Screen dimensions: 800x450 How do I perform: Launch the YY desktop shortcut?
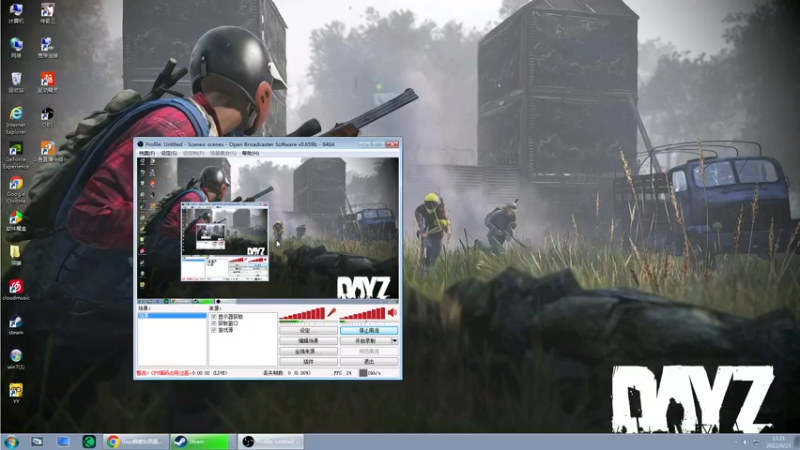tap(16, 393)
